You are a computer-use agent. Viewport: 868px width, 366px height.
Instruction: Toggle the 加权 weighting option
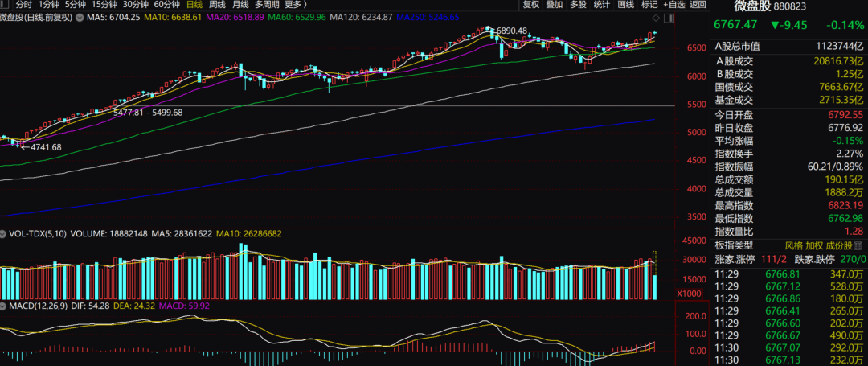click(x=816, y=245)
